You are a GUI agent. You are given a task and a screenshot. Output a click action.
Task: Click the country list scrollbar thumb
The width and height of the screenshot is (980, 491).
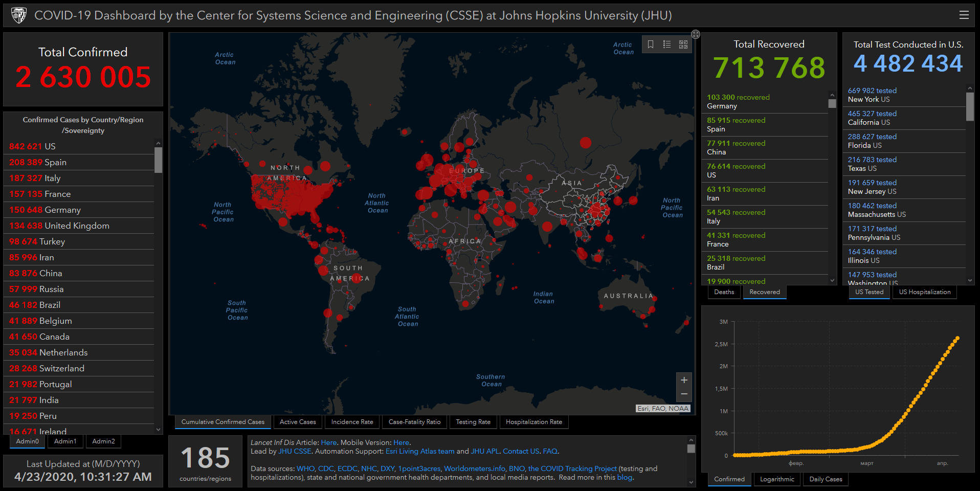(x=158, y=160)
